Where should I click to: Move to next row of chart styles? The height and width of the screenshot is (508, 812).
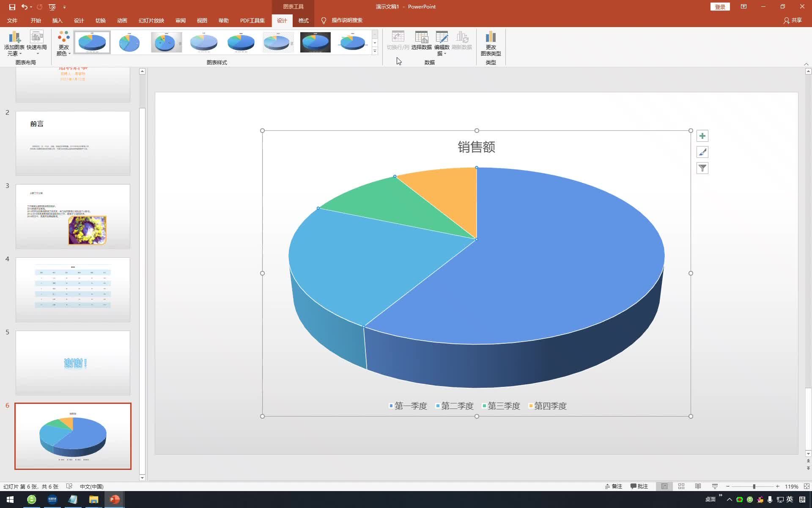375,43
